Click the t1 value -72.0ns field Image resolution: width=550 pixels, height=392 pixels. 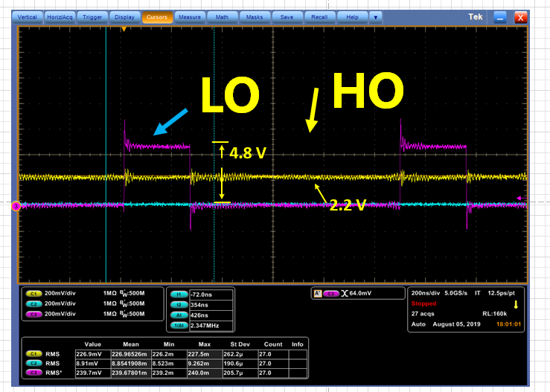tap(211, 295)
